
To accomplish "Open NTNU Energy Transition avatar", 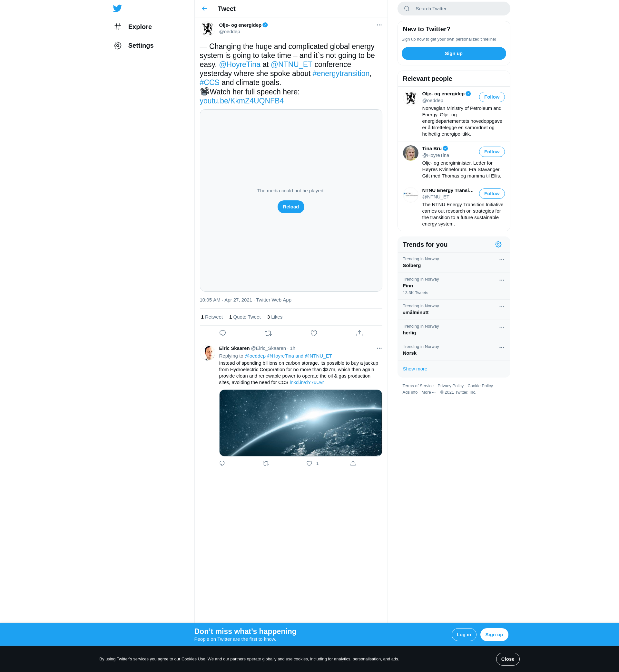I will click(x=410, y=195).
